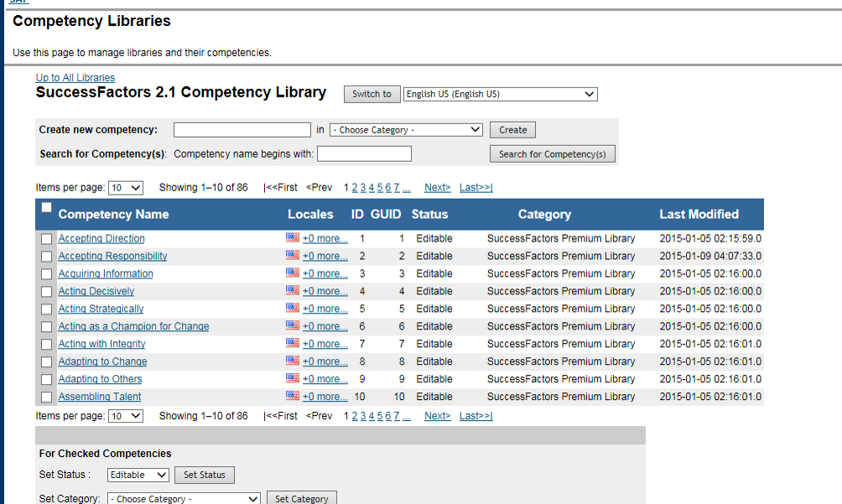Open the Accepting Direction competency
842x504 pixels.
click(x=101, y=238)
